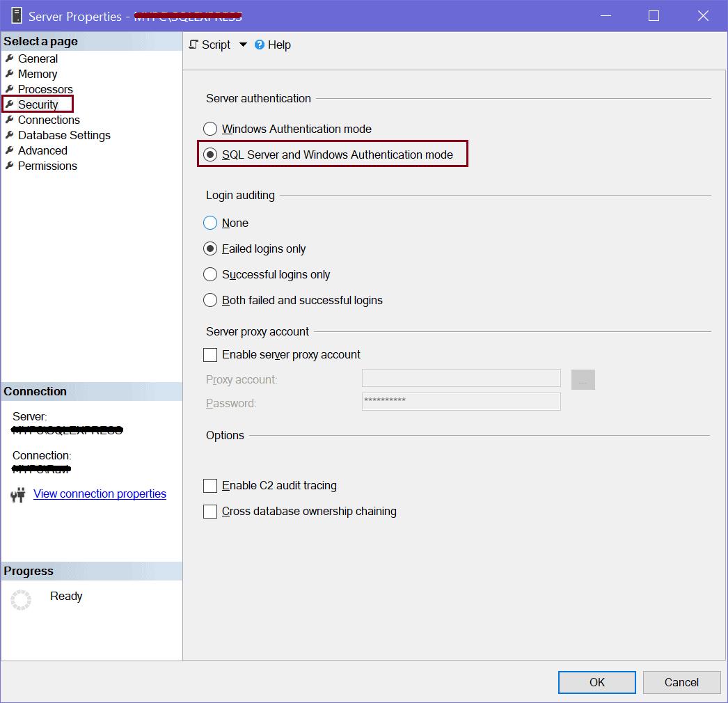Click wrench icon beside Permissions
Screen dimensions: 728x703
tap(10, 166)
